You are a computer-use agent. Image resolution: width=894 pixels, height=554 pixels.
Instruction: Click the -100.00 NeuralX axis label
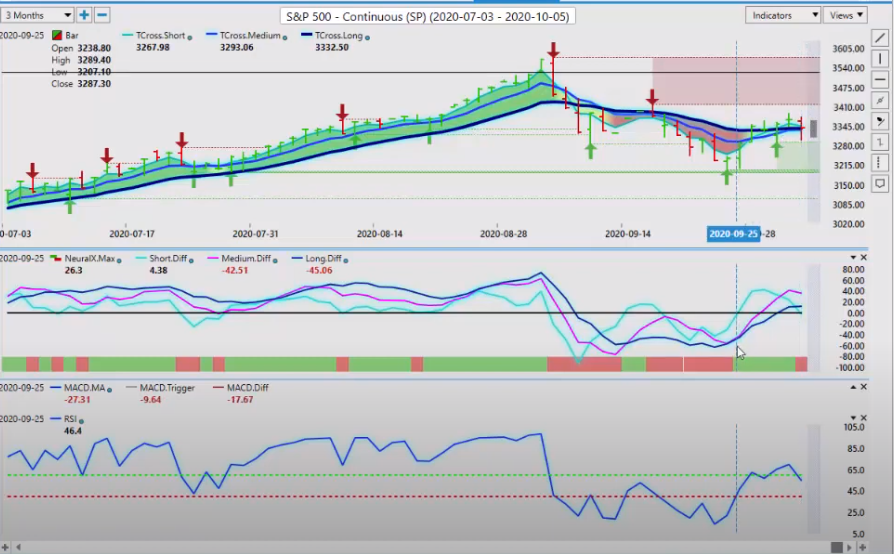point(850,368)
